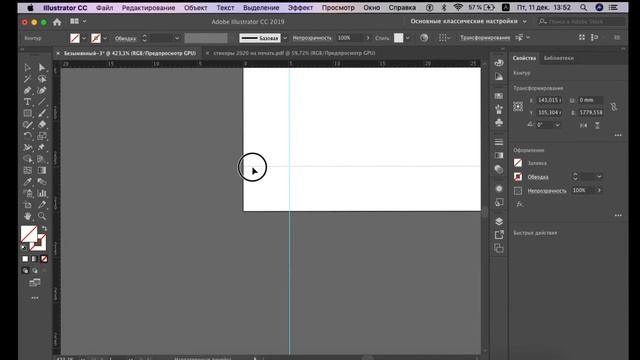The width and height of the screenshot is (640, 360).
Task: Select the Gradient tool
Action: (x=42, y=170)
